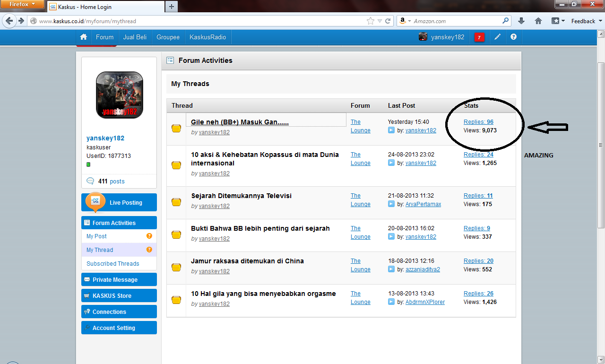
Task: Open the help question mark icon
Action: pyautogui.click(x=513, y=37)
